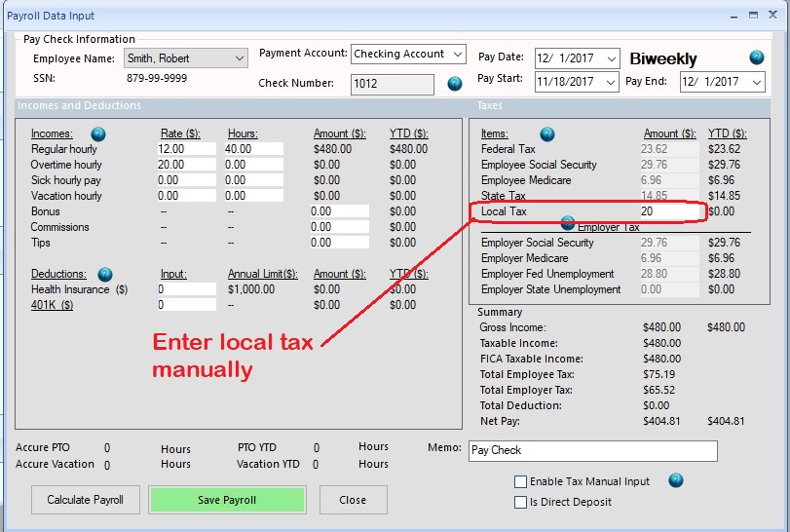The image size is (790, 532).
Task: Click the Local Tax amount field
Action: [x=668, y=211]
